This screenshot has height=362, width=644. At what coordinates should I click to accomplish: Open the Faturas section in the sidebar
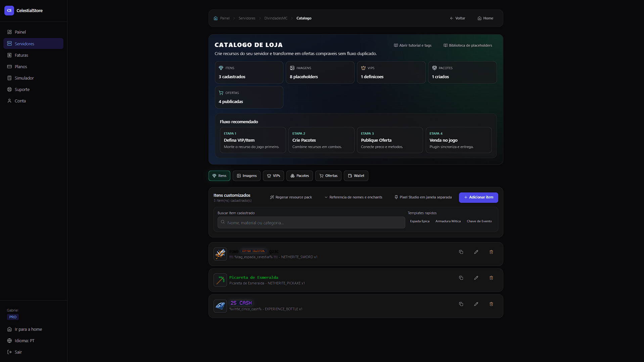click(x=21, y=55)
